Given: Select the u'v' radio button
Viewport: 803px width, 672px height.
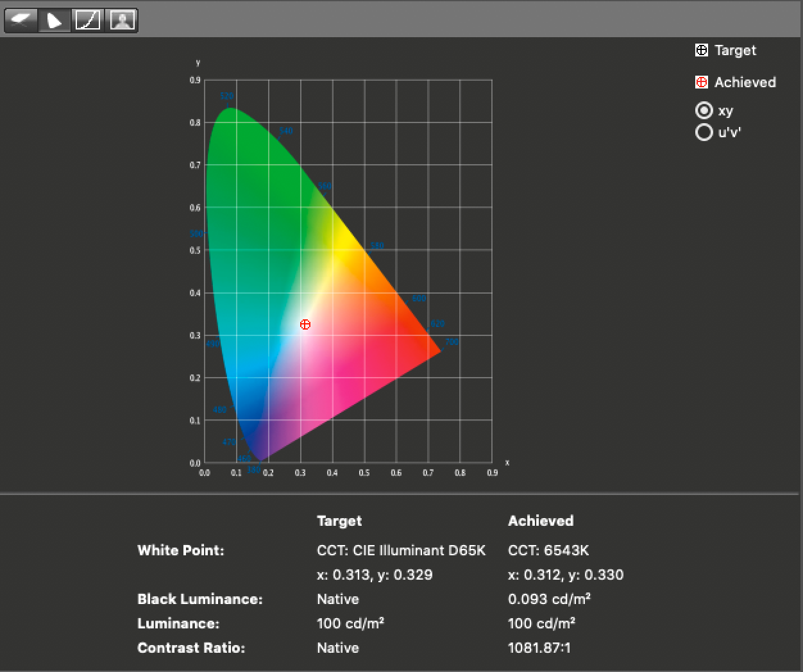Looking at the screenshot, I should 704,132.
